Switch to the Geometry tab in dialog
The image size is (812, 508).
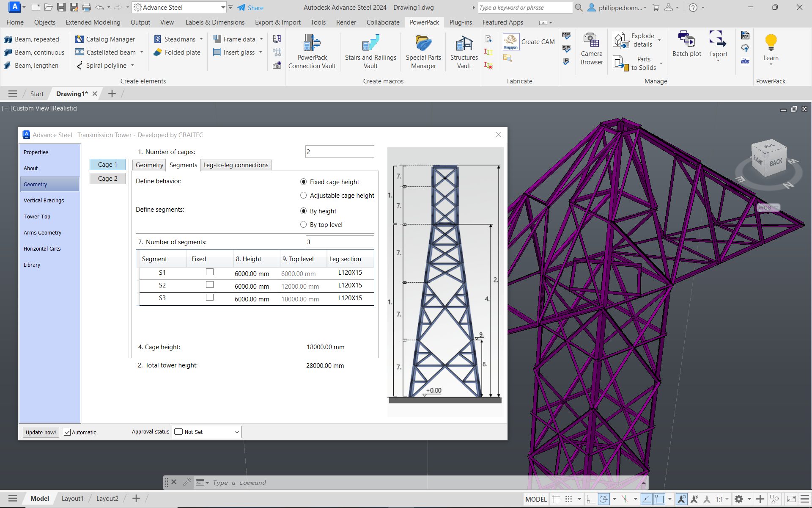click(149, 165)
